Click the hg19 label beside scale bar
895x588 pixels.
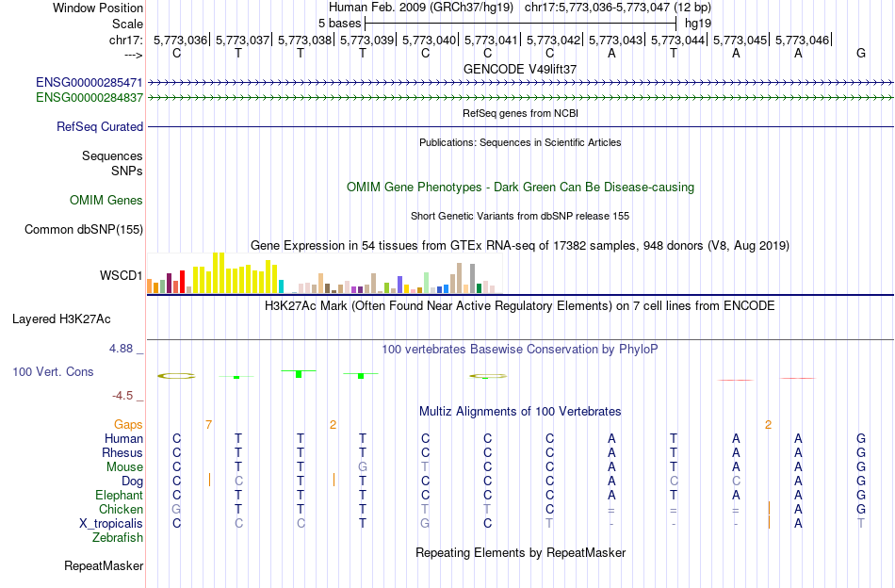point(698,24)
